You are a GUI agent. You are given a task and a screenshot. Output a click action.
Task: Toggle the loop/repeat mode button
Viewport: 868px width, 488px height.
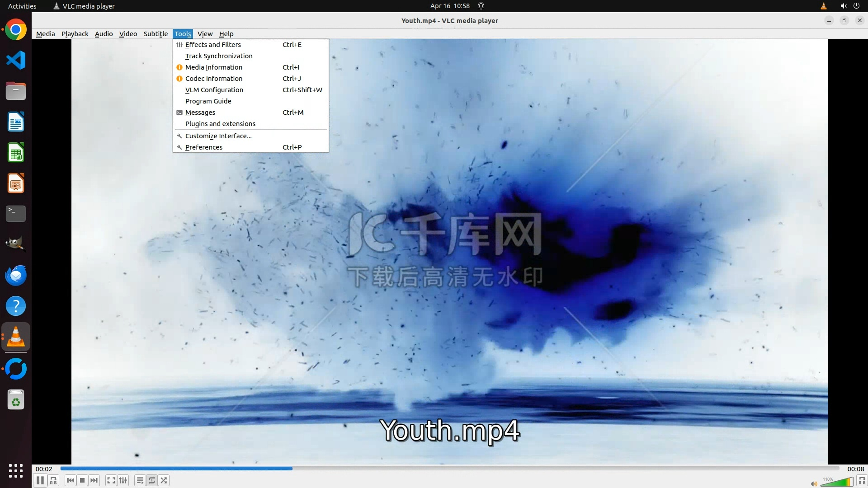pos(152,480)
